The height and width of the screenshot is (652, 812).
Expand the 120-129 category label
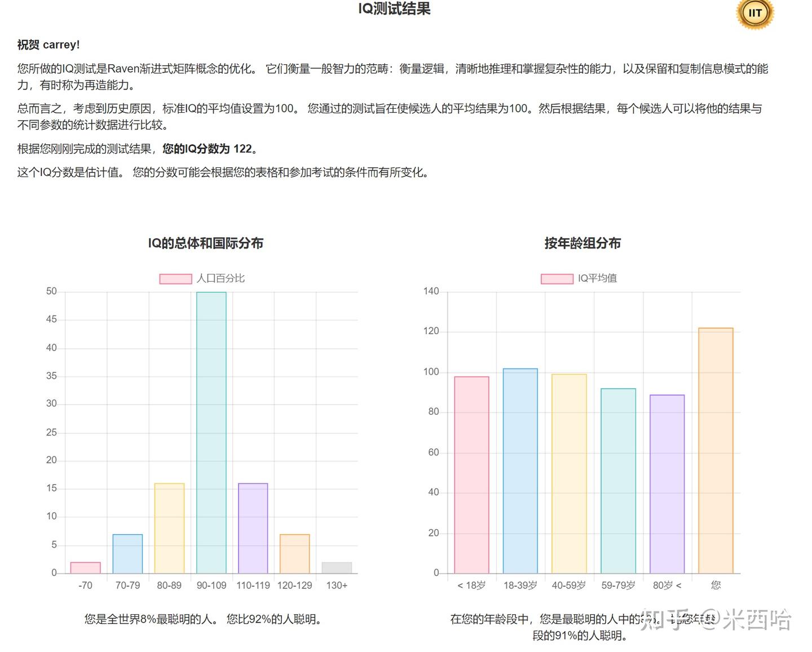click(295, 585)
